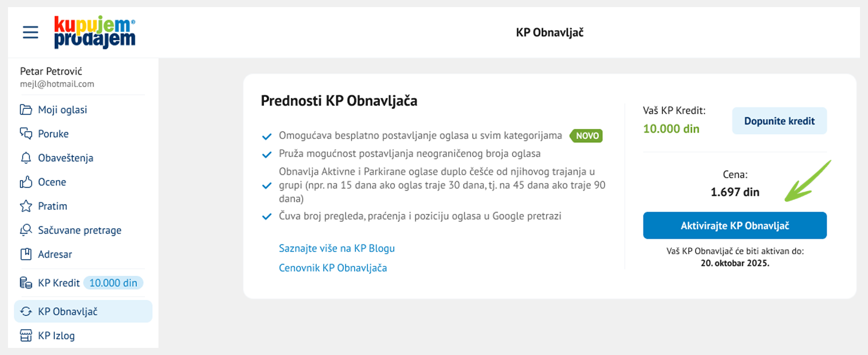Click the Poruke chat bubbles icon

coord(26,134)
